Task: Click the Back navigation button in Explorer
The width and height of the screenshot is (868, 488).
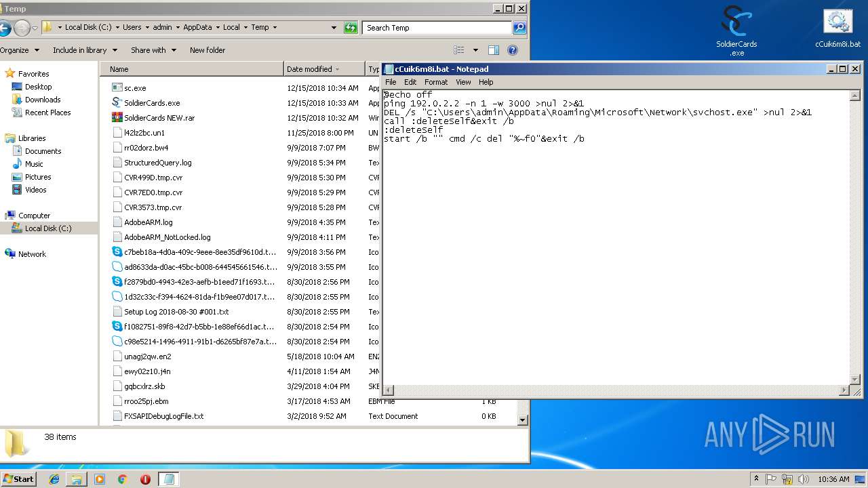Action: [4, 28]
